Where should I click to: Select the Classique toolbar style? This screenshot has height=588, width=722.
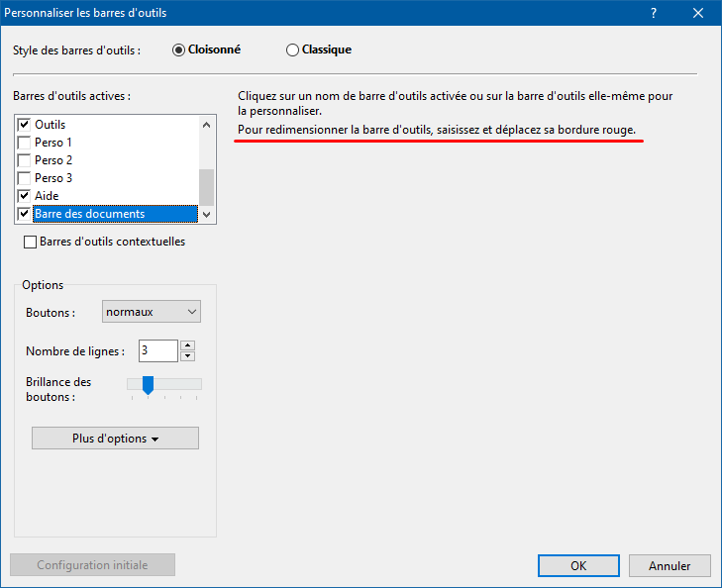click(292, 49)
